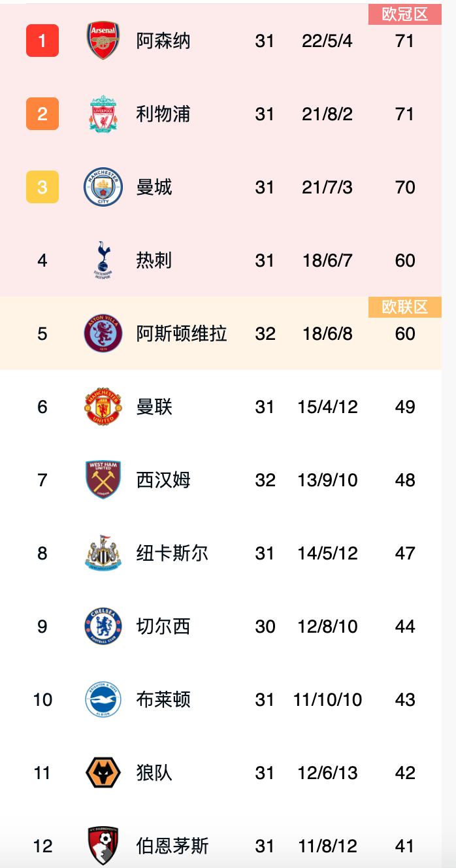456x868 pixels.
Task: Select the red rank 1 badge
Action: (42, 41)
